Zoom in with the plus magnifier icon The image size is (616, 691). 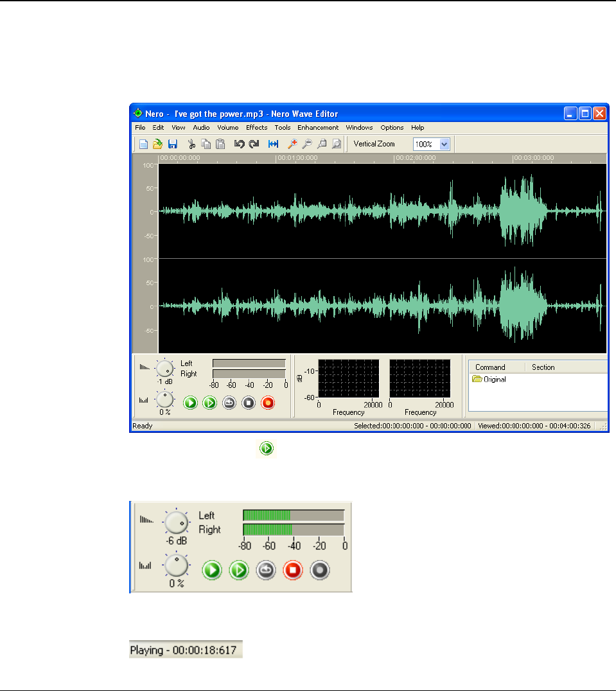point(292,144)
